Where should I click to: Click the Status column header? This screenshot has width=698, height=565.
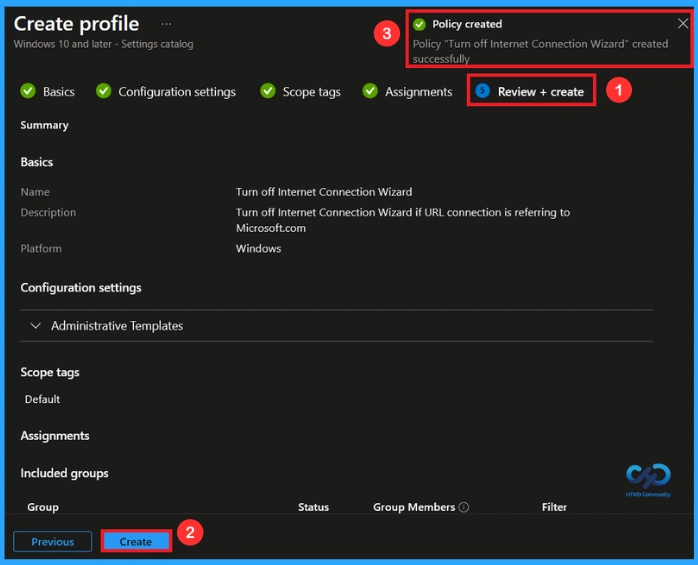tap(313, 507)
